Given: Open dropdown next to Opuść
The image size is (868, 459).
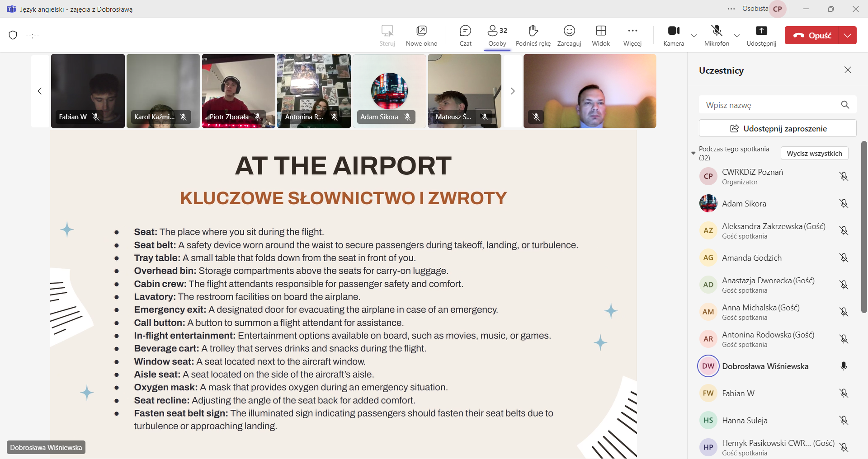Looking at the screenshot, I should 848,35.
